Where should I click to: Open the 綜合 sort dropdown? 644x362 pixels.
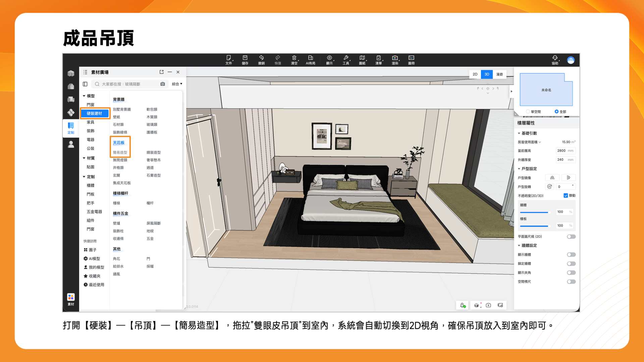click(x=177, y=84)
